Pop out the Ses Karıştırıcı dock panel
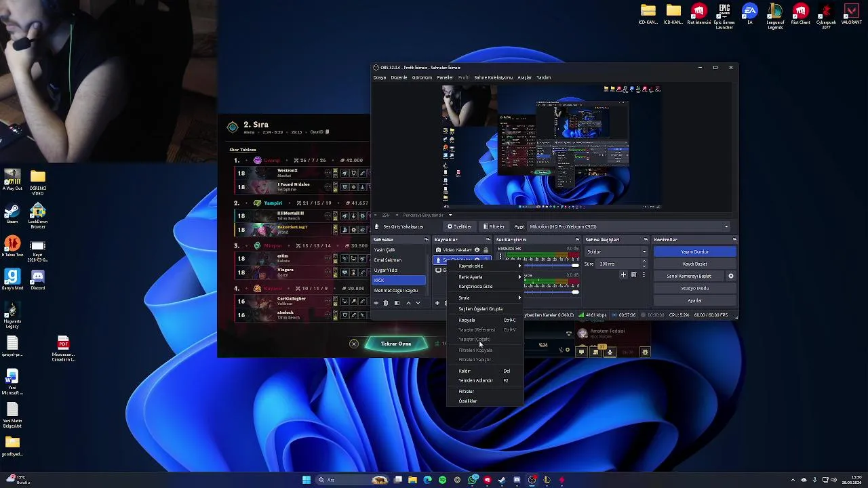 pos(577,240)
